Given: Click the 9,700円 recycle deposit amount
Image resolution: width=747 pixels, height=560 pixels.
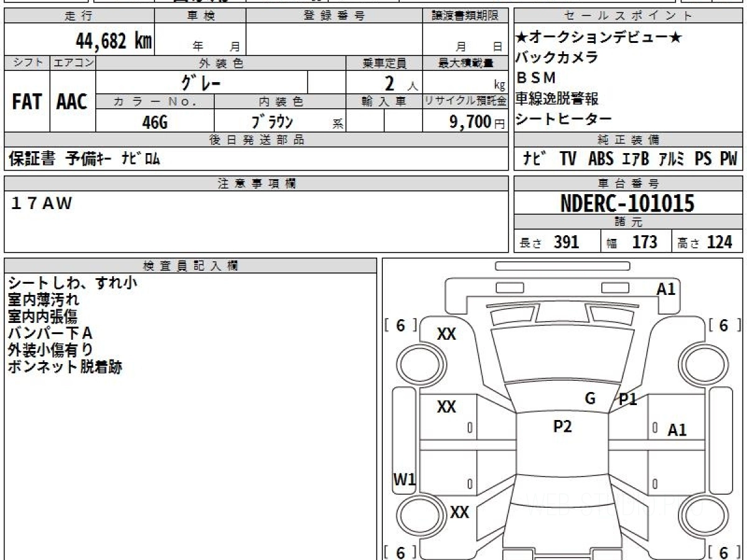Looking at the screenshot, I should [x=477, y=122].
